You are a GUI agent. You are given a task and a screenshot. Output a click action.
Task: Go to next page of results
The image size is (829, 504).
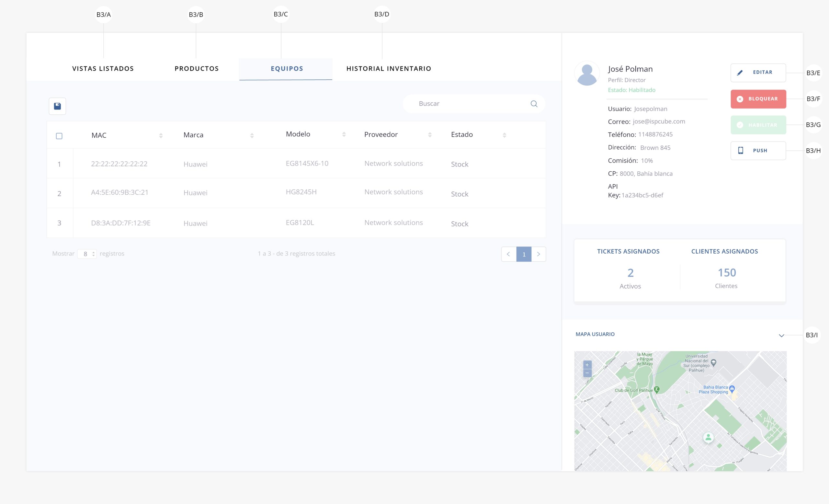coord(538,254)
